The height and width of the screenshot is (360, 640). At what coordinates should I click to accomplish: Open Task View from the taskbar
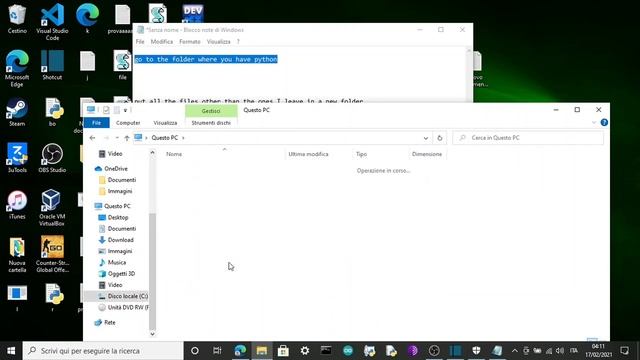[217, 351]
